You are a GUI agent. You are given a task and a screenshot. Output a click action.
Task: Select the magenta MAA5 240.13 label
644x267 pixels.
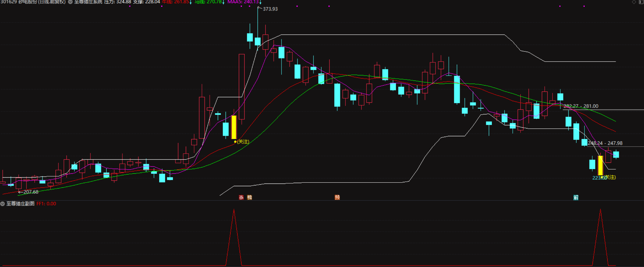(243, 2)
